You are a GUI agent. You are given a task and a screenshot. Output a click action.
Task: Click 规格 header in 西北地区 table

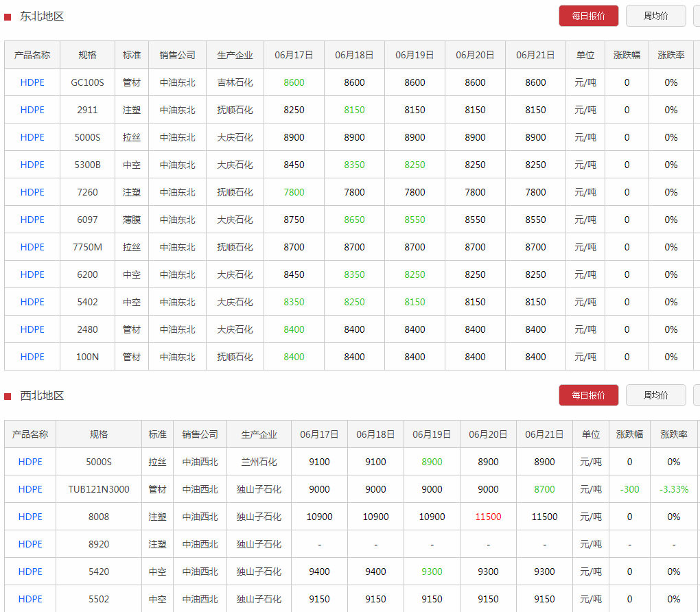click(x=99, y=434)
